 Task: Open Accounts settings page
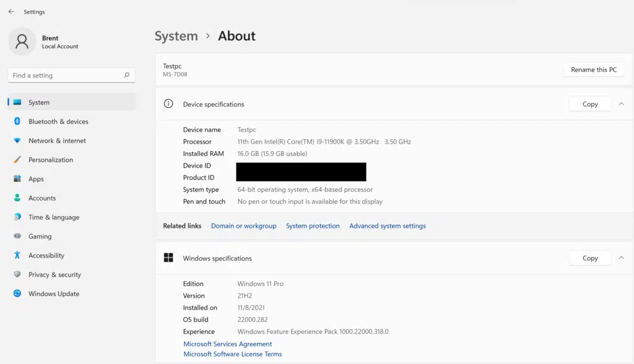coord(72,197)
